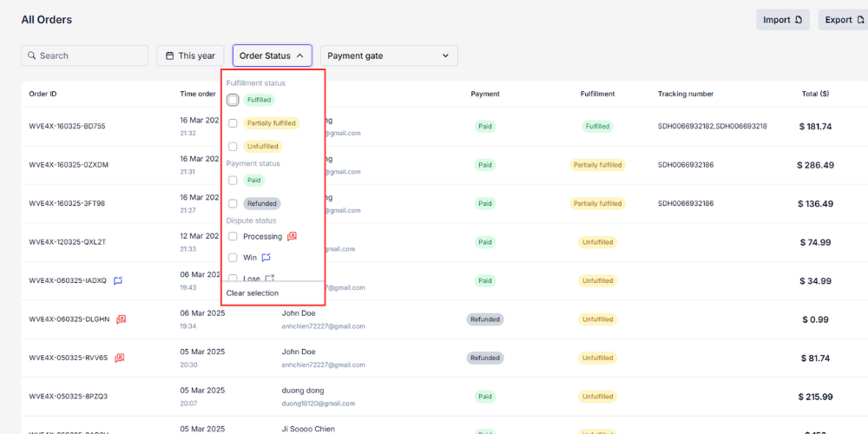Viewport: 868px width, 434px height.
Task: Enable the Refunded payment status checkbox
Action: [233, 204]
